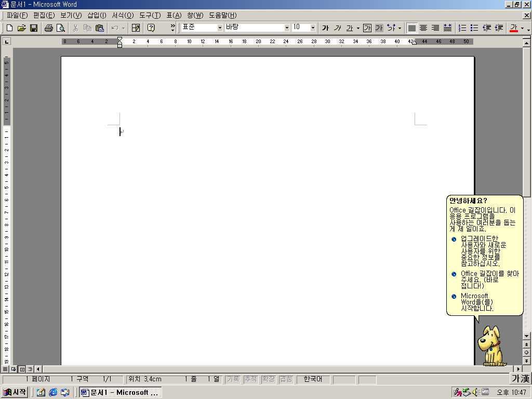This screenshot has height=399, width=532.
Task: Show more standard toolbar buttons chevron
Action: click(x=172, y=28)
